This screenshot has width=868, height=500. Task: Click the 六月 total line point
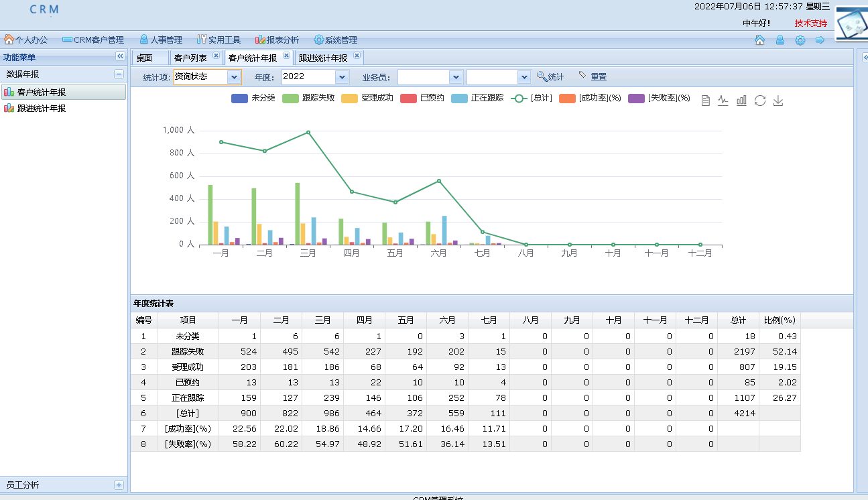click(x=439, y=181)
